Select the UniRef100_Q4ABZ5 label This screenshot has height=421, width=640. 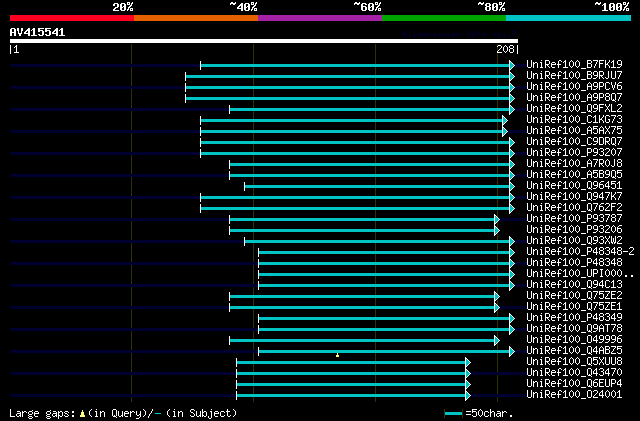574,351
